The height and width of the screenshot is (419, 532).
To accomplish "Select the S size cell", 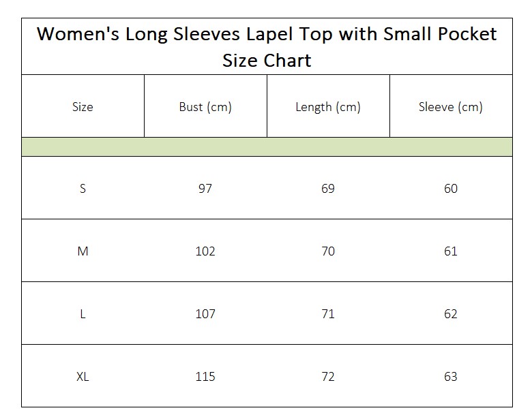I will coord(83,188).
